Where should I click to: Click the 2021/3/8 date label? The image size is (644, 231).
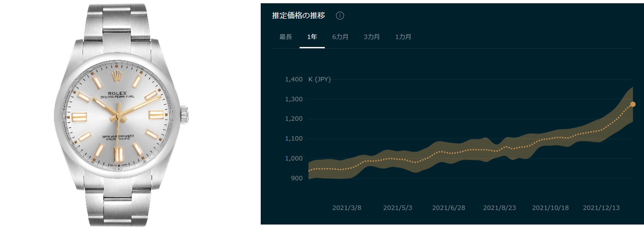click(x=347, y=208)
